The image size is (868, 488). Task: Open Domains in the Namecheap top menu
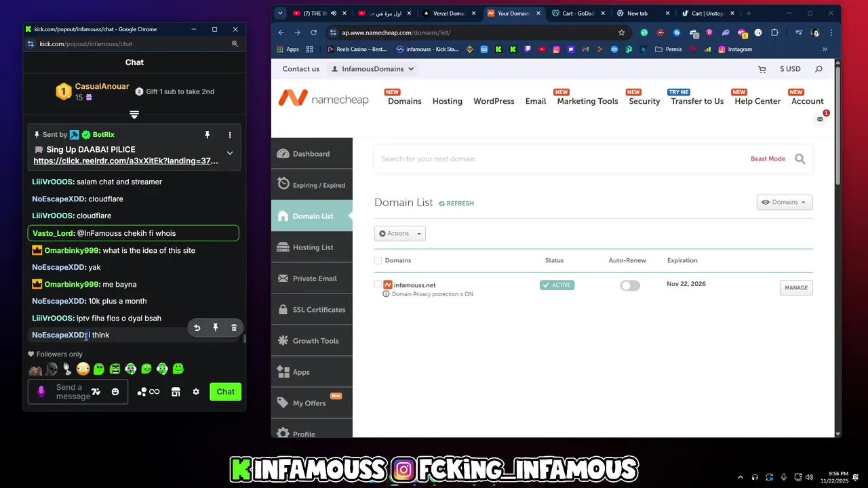[x=404, y=101]
